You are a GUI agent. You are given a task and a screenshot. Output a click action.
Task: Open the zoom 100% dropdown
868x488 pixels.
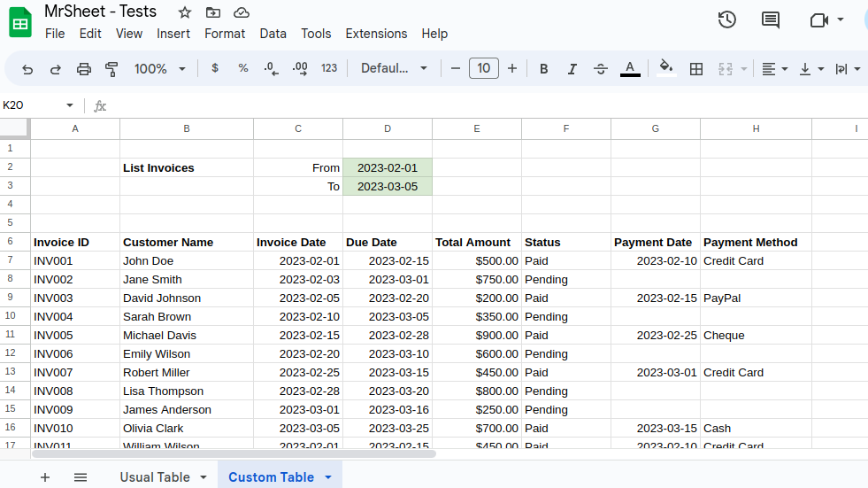(x=159, y=69)
